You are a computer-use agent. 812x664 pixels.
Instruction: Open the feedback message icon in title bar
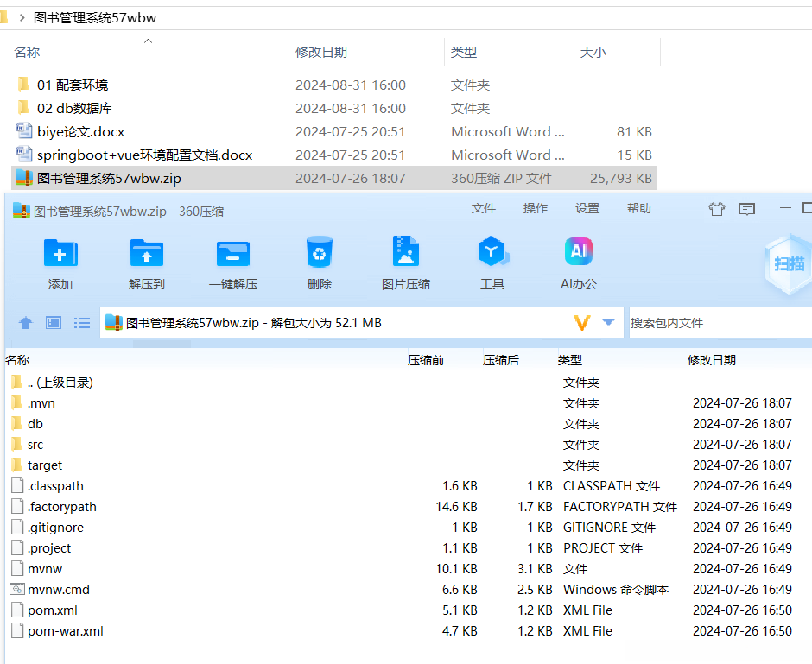tap(747, 209)
